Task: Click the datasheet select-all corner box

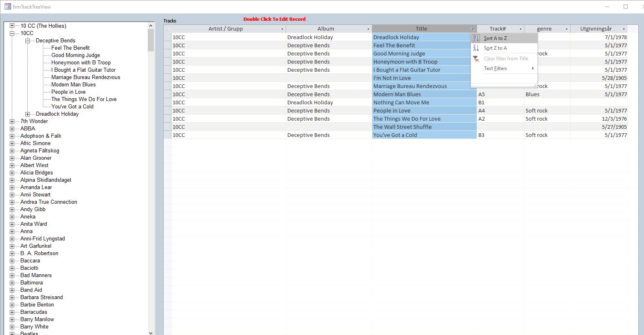Action: 167,29
